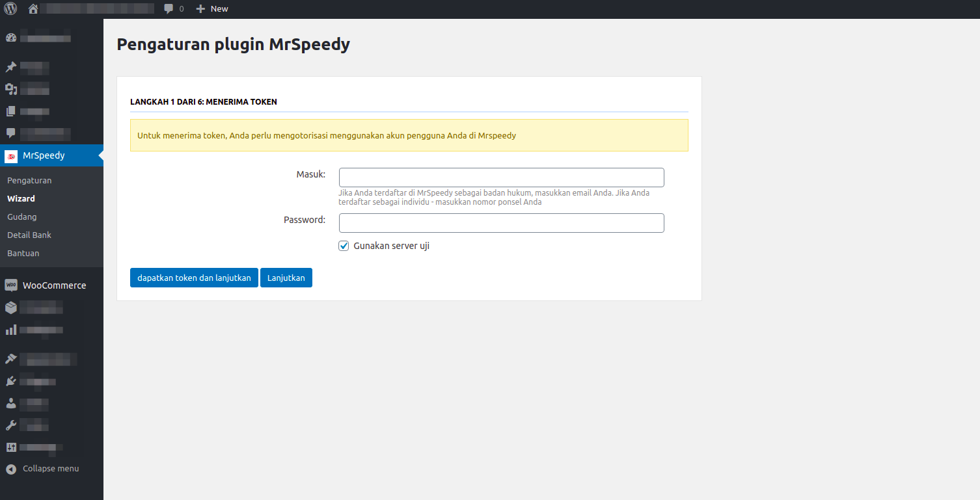Viewport: 980px width, 500px height.
Task: Open the Detail Bank submenu item
Action: coord(29,235)
